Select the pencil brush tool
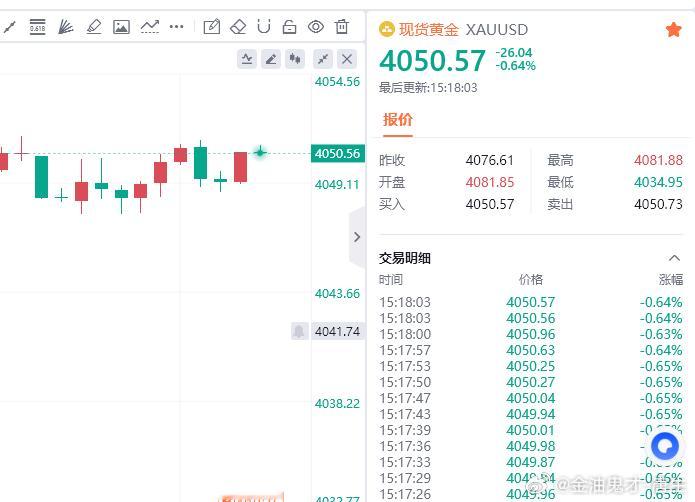Image resolution: width=695 pixels, height=502 pixels. coord(94,27)
